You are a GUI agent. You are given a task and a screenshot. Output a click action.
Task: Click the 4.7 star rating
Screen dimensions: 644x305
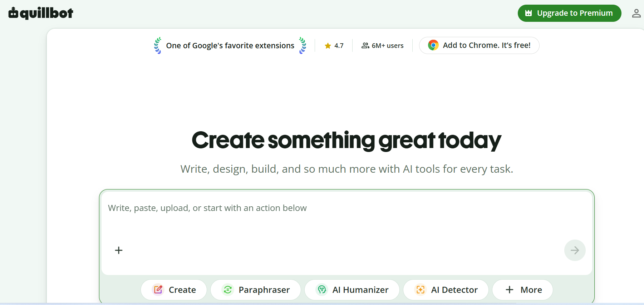pyautogui.click(x=334, y=46)
